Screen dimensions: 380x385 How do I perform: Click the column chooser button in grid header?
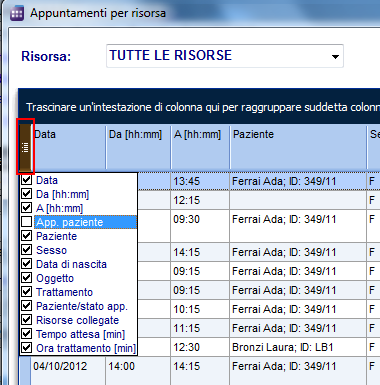(25, 147)
